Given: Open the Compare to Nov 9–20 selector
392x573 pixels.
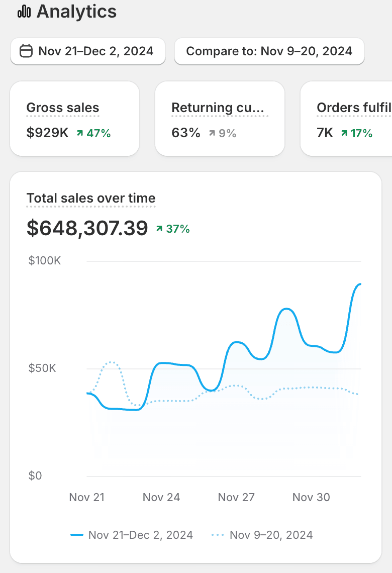Looking at the screenshot, I should [x=269, y=51].
